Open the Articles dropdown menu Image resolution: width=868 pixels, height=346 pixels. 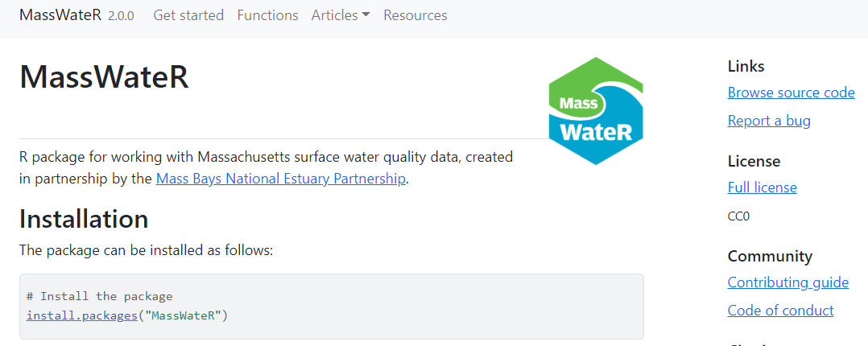point(341,15)
